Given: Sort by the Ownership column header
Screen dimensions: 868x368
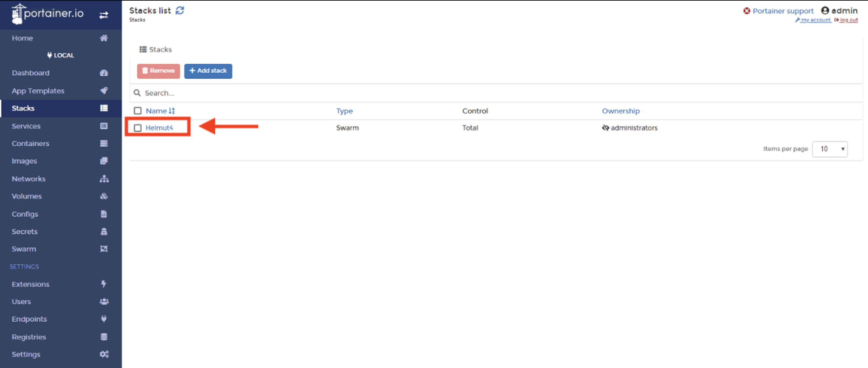Looking at the screenshot, I should pos(620,111).
